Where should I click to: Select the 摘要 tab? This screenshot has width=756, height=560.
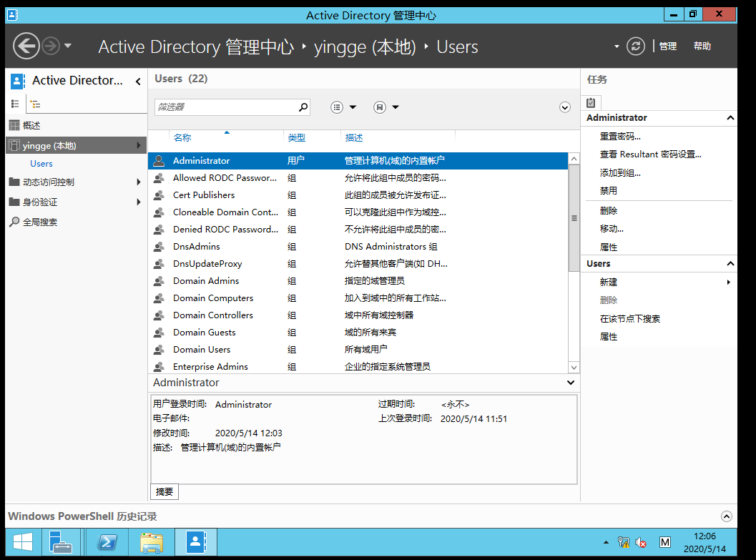pos(165,491)
